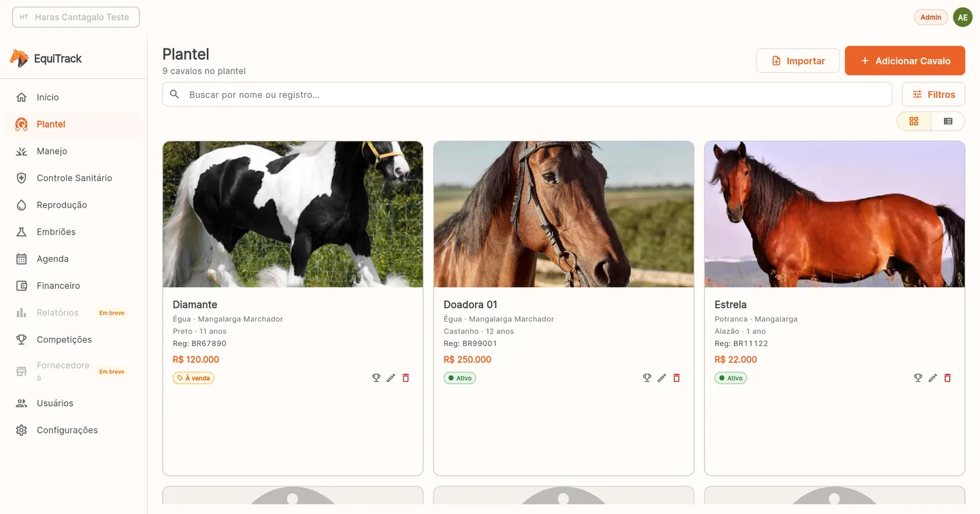Screen dimensions: 980x514
Task: Click the trophy icon on Doadora 01 card
Action: pos(647,378)
